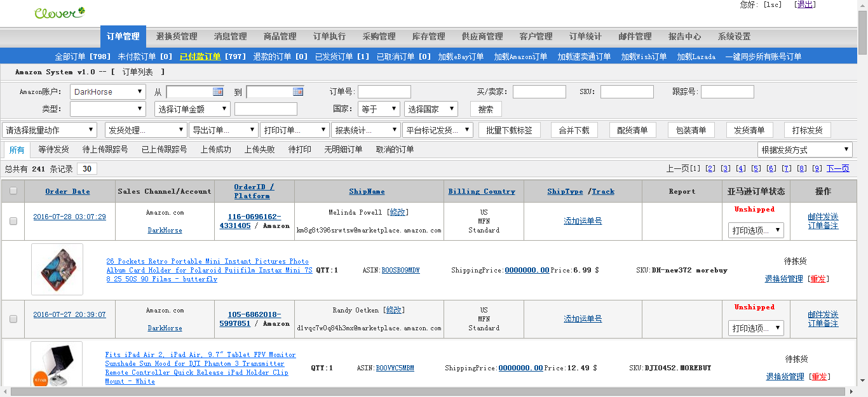Open the 'to' date calendar icon

click(x=298, y=91)
